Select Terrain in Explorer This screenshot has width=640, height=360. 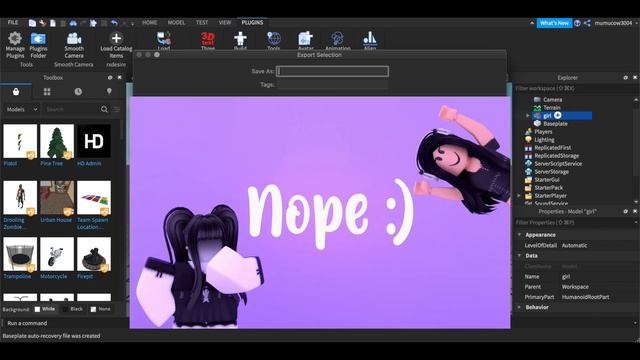551,108
